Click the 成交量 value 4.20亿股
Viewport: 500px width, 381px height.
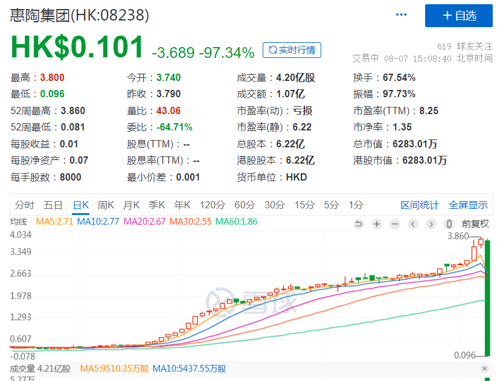coord(295,78)
